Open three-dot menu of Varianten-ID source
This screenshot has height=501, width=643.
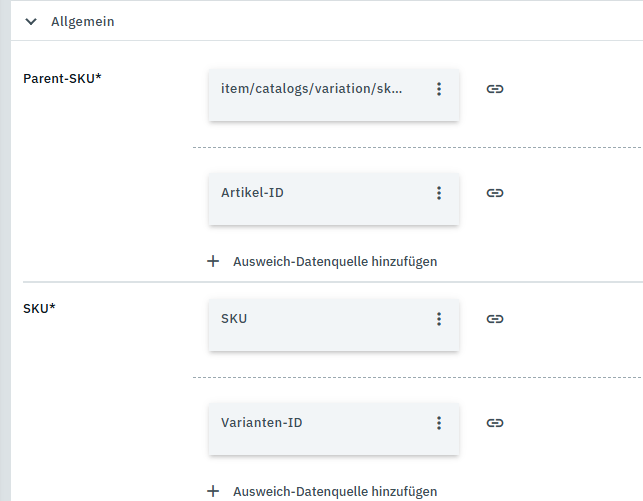(438, 423)
